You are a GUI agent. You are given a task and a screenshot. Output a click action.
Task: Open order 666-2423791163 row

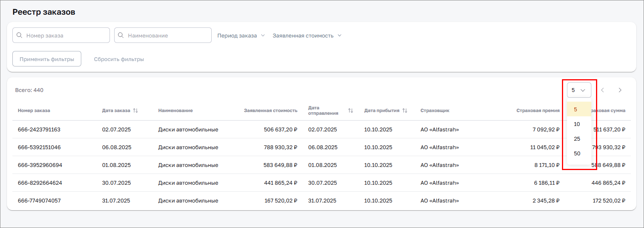pyautogui.click(x=39, y=129)
